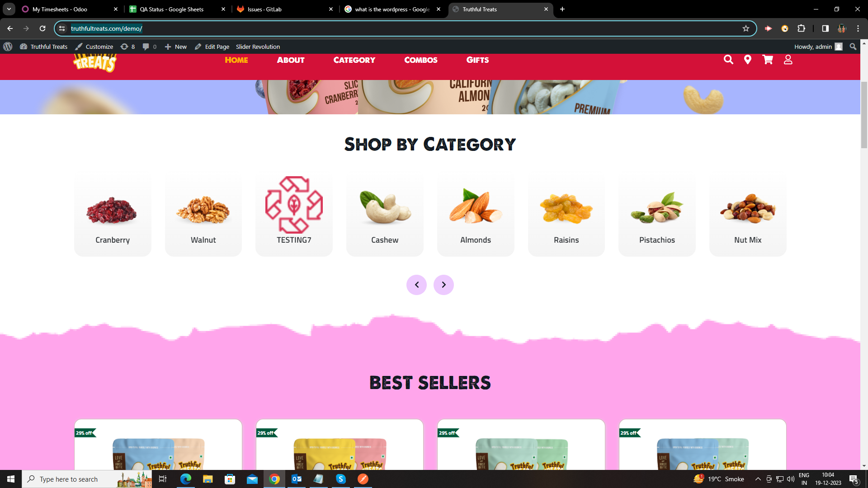Image resolution: width=868 pixels, height=488 pixels.
Task: Click the store locator pin icon
Action: point(748,60)
